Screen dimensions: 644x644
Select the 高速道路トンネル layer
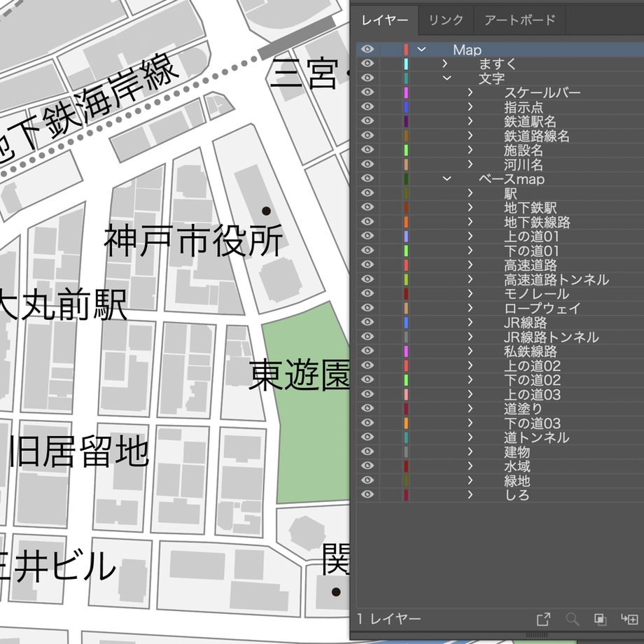pyautogui.click(x=556, y=279)
